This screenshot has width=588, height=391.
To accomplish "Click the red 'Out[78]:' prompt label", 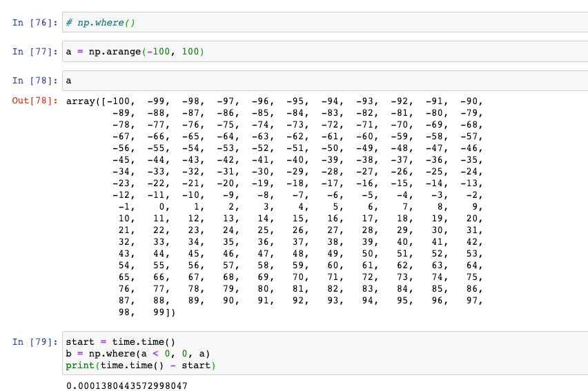I will coord(35,101).
